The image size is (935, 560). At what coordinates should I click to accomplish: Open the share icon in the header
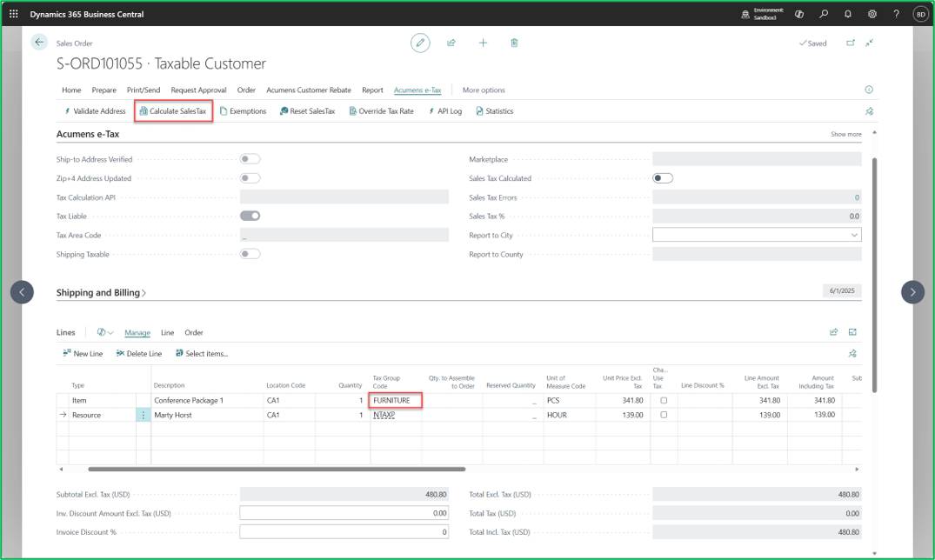451,43
